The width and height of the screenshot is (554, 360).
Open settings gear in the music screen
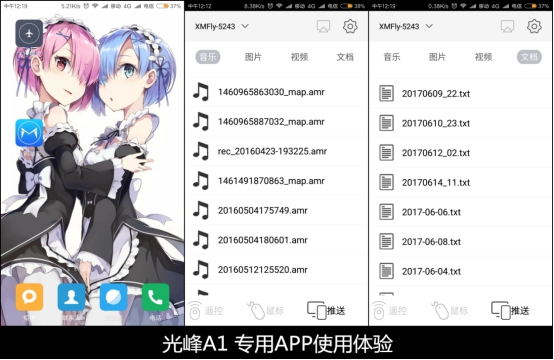350,26
